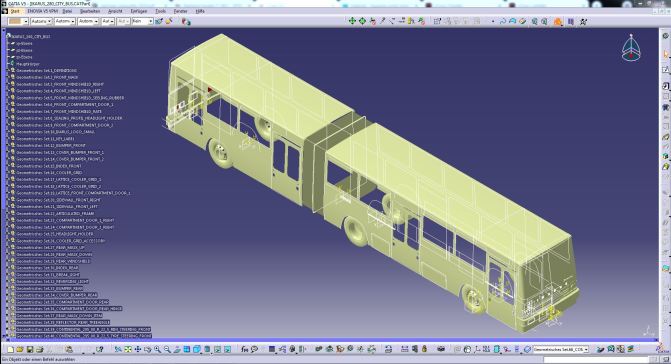This screenshot has height=364, width=671.
Task: Click the Multi-View window icon
Action: tap(187, 349)
